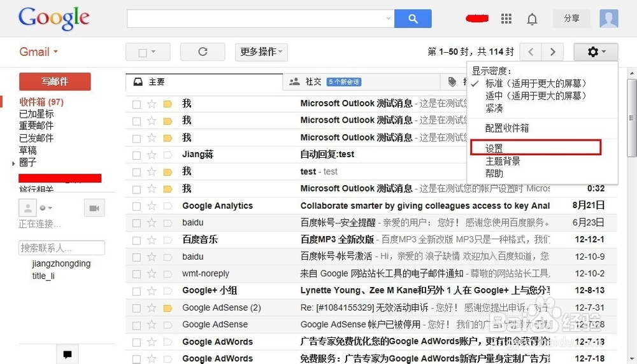Open chat with jiangzhongding

pyautogui.click(x=61, y=263)
